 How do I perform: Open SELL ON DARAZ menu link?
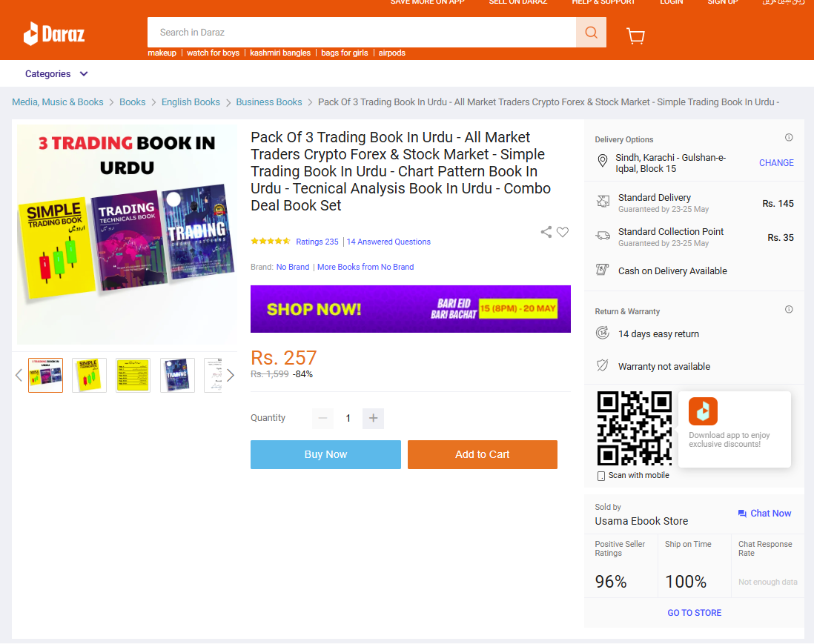point(517,2)
